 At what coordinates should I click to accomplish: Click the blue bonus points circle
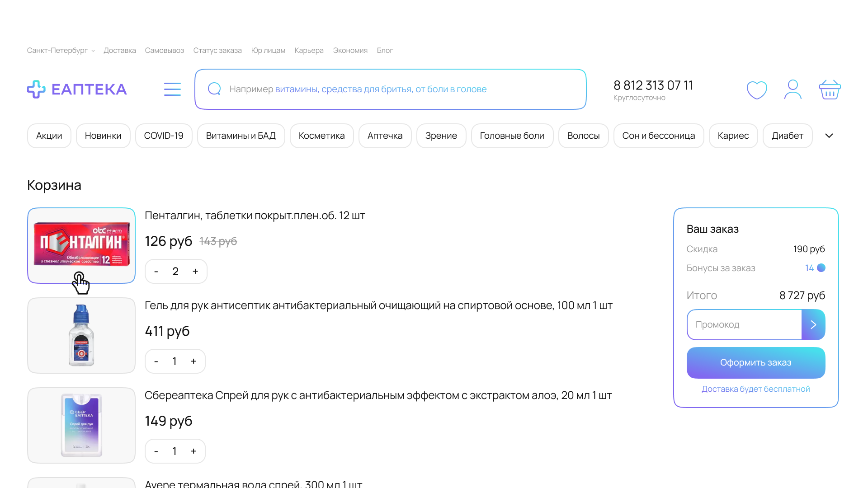(821, 268)
